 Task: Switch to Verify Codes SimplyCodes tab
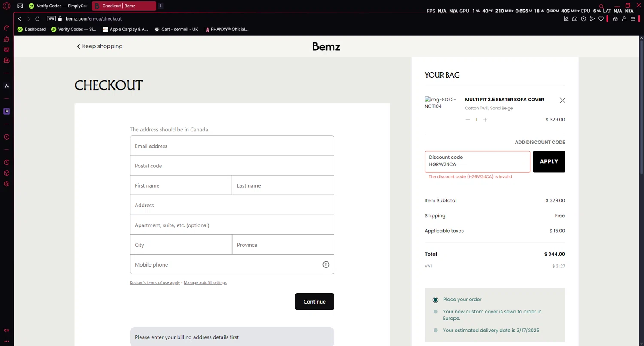pyautogui.click(x=58, y=6)
